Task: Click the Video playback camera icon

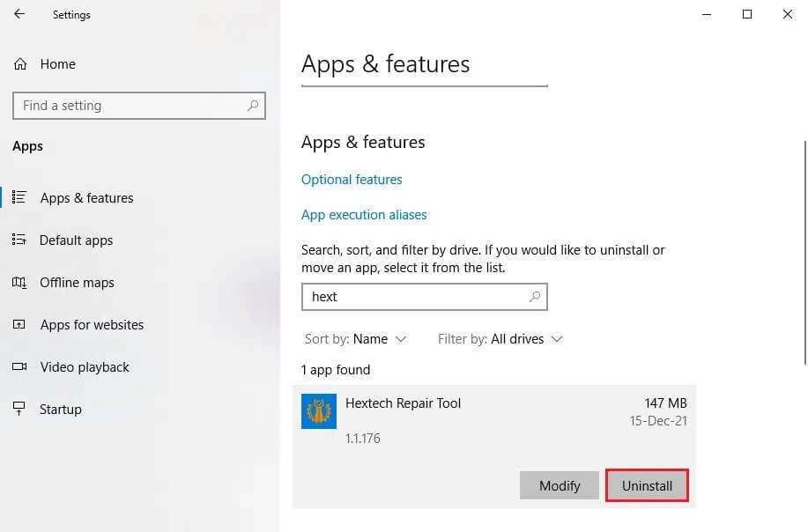Action: point(19,366)
